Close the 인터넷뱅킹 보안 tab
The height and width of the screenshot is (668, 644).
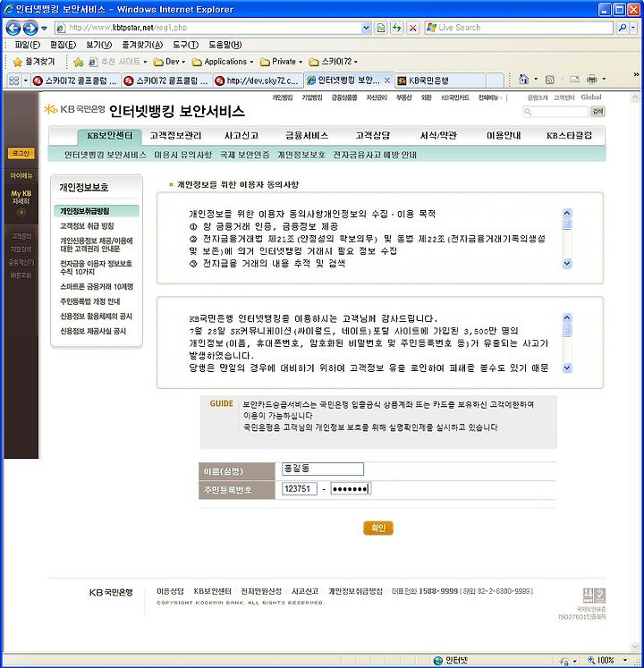387,80
